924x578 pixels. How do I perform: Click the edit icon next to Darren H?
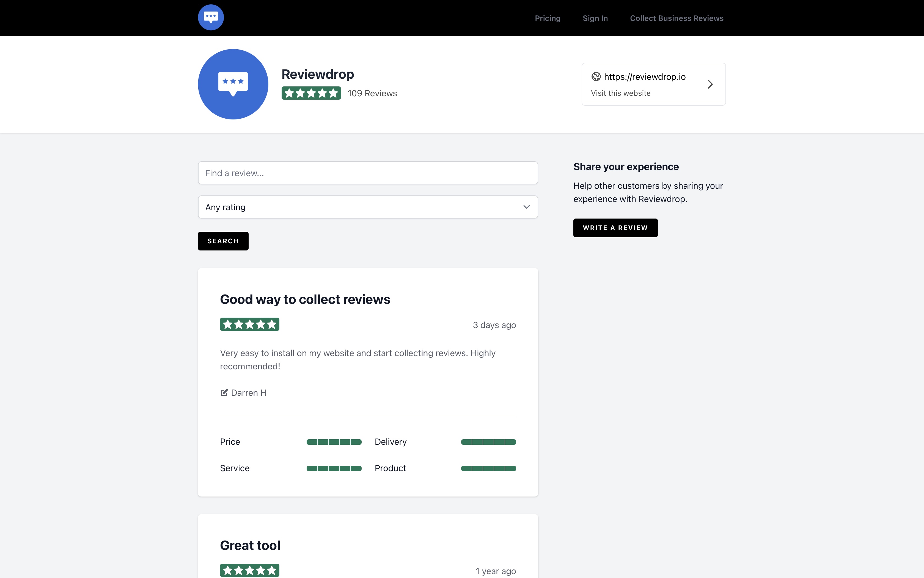224,392
